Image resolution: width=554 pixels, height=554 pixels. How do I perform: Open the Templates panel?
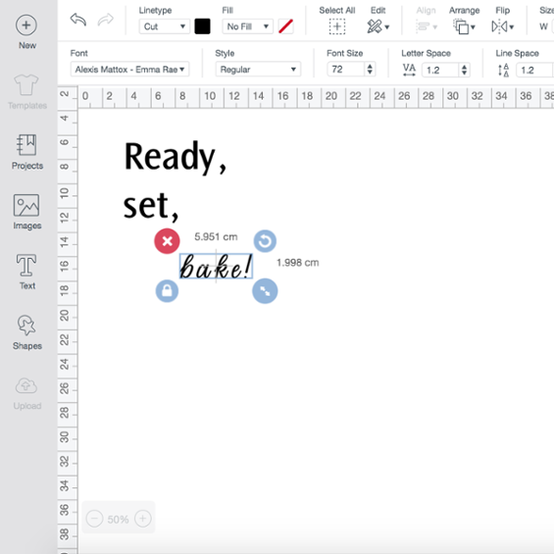coord(27,92)
